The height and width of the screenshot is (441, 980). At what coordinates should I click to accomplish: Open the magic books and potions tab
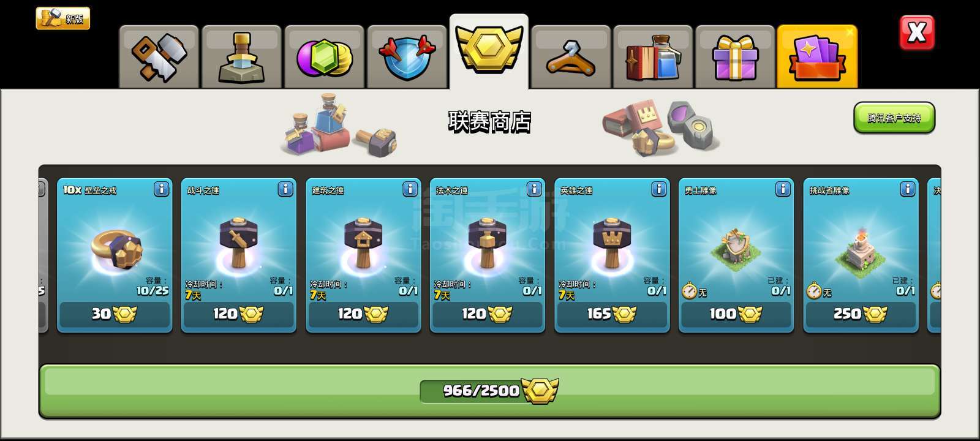coord(653,57)
